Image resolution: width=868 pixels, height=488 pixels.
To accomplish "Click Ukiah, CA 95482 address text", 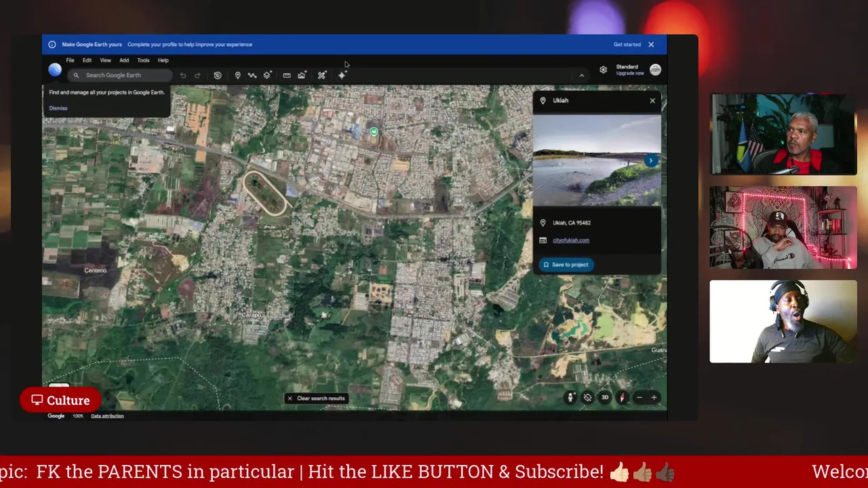I will tap(572, 222).
